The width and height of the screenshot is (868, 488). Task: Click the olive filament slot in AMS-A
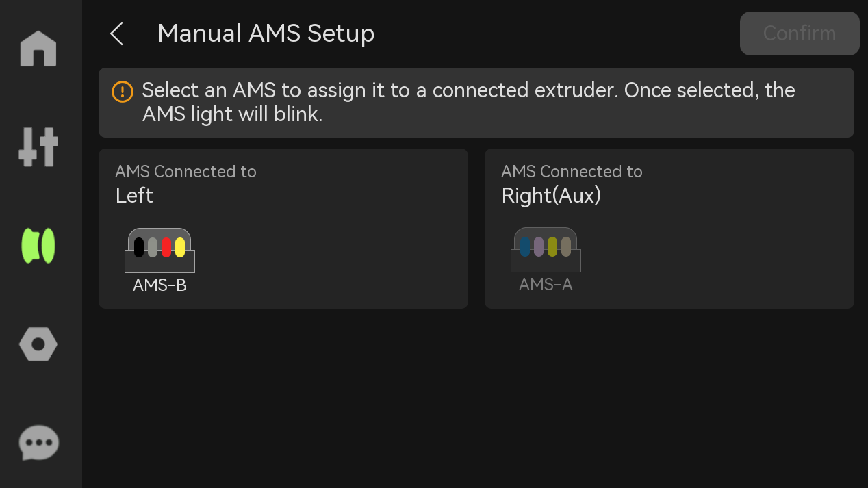coord(552,246)
